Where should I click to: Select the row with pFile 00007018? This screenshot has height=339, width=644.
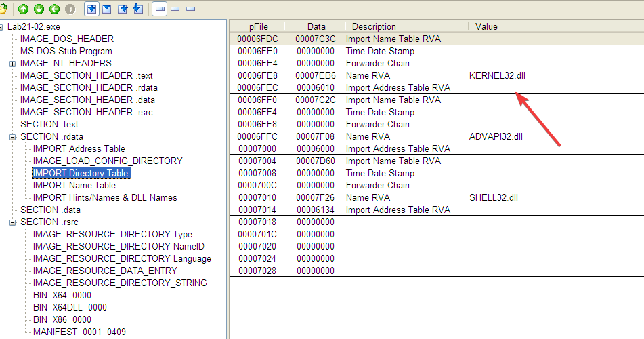[437, 222]
